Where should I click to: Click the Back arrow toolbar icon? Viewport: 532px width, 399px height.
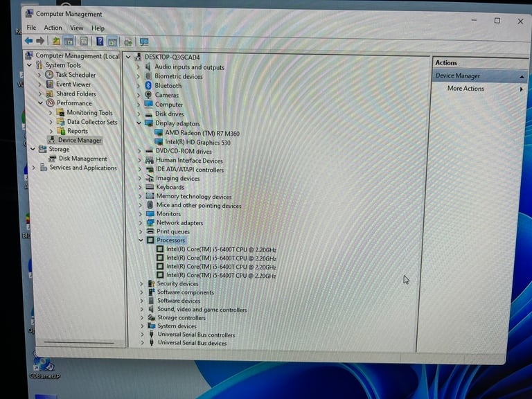click(29, 41)
